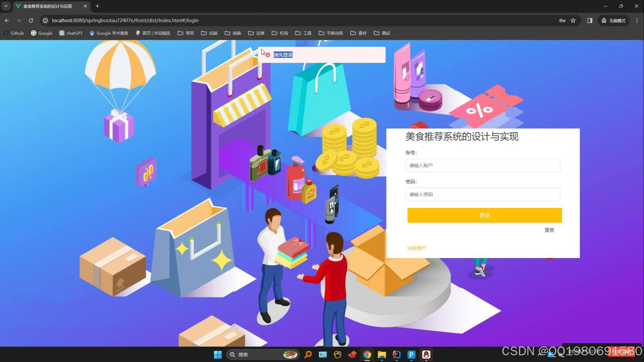This screenshot has height=362, width=644.
Task: Dismiss the 请先登录 error via its close icon
Action: pos(267,55)
